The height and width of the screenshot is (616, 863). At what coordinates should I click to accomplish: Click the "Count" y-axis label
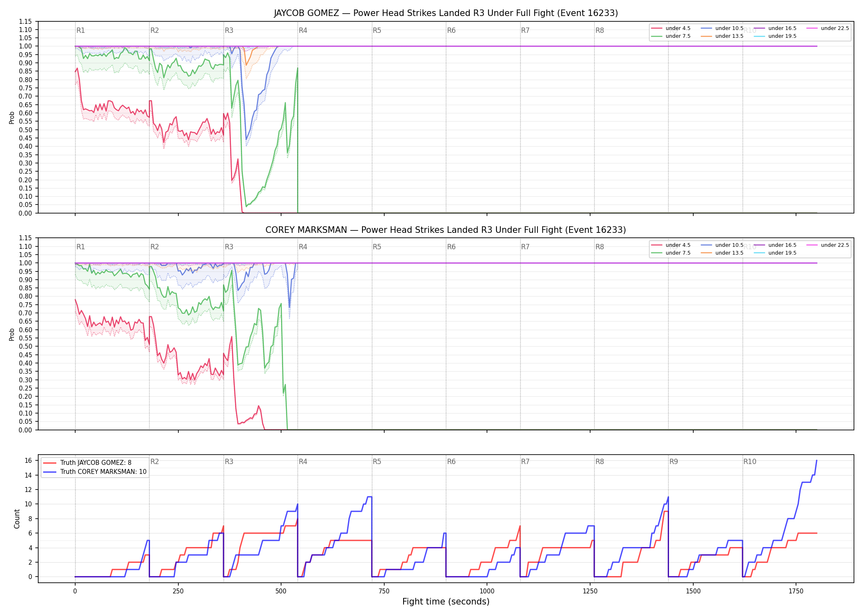click(17, 519)
